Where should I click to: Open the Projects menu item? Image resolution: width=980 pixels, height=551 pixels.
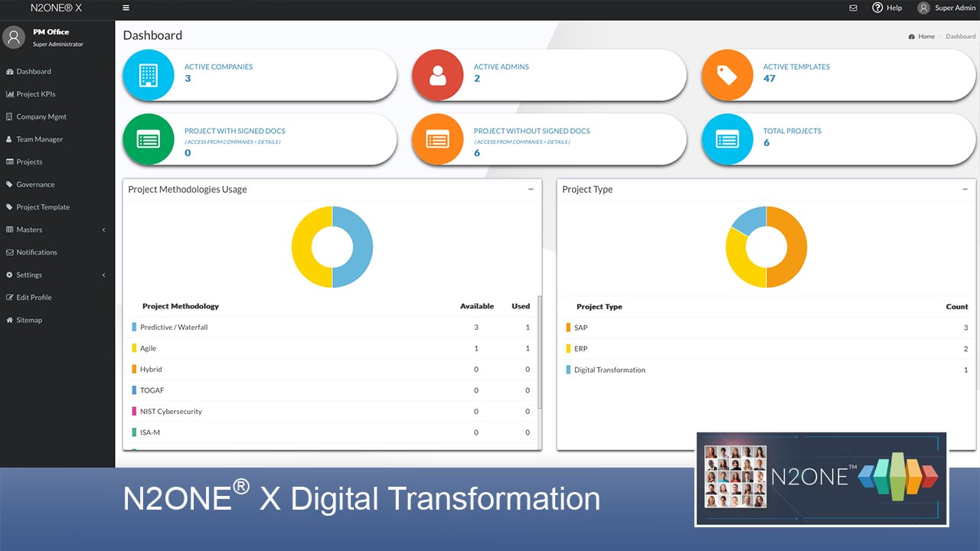click(x=57, y=162)
